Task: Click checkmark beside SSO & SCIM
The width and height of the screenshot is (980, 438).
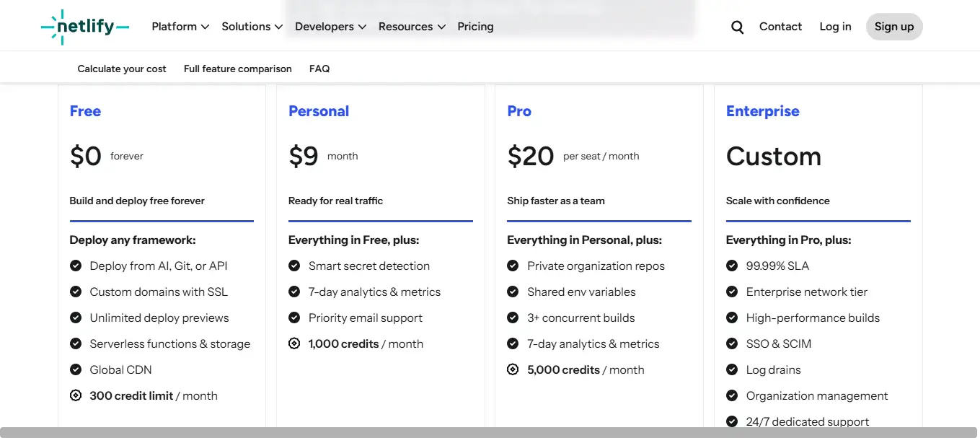Action: pos(732,343)
